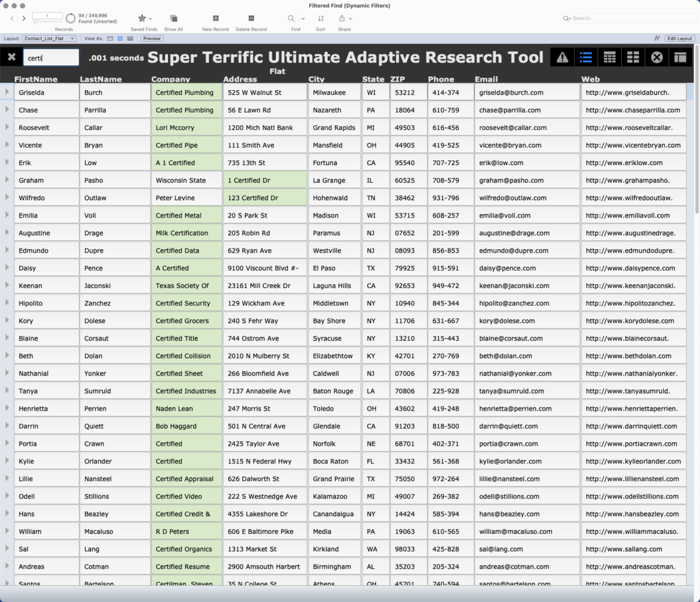700x602 pixels.
Task: Click the Edit Layout button
Action: click(680, 38)
